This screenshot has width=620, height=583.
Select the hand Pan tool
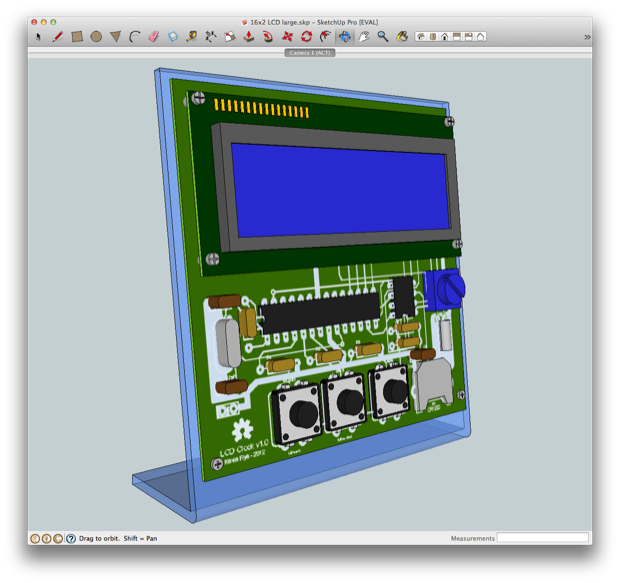364,37
